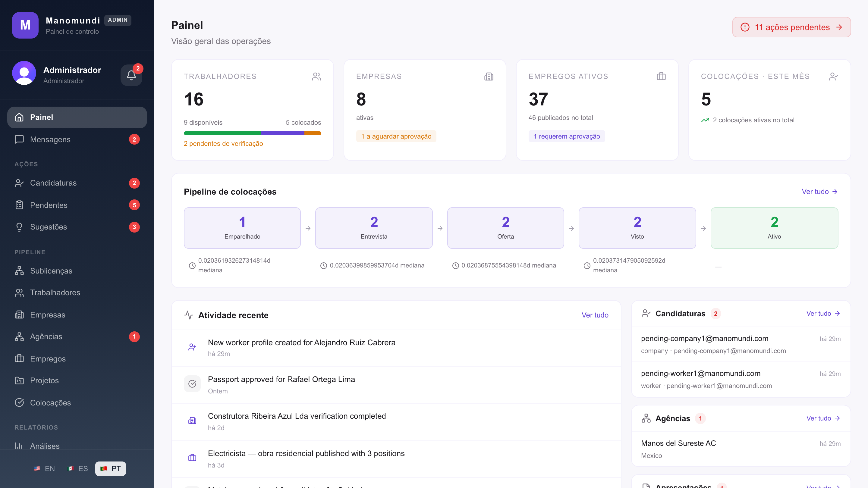The width and height of the screenshot is (868, 488).
Task: Click the Agências panel header icon
Action: click(x=646, y=418)
